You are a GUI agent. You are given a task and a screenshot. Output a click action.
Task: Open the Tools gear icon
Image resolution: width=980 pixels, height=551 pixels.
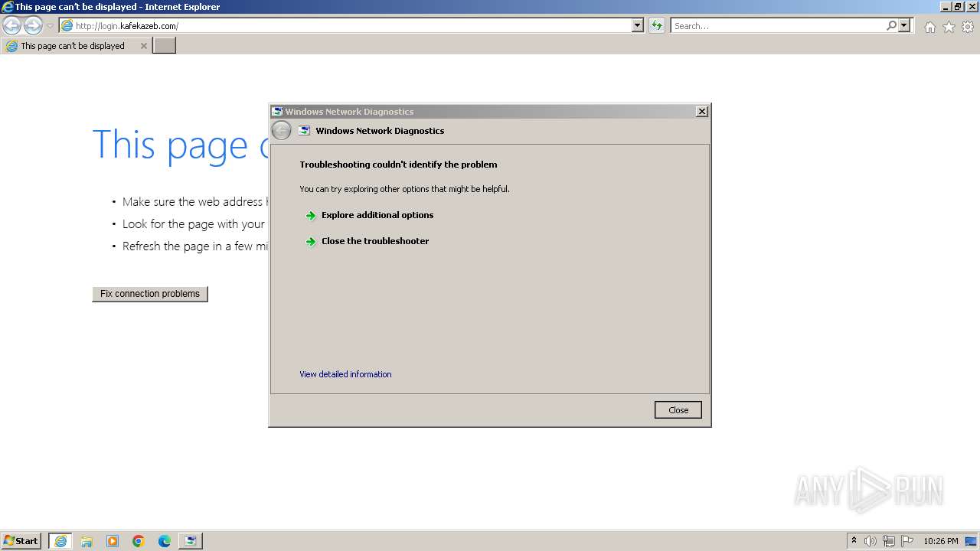(968, 27)
